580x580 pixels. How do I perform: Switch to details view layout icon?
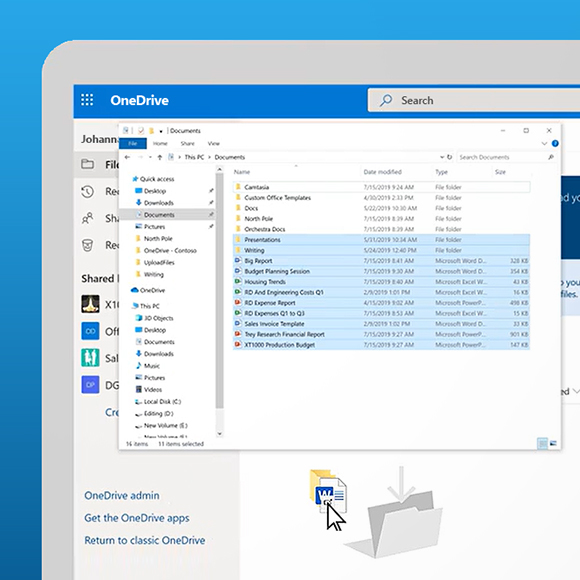point(542,443)
